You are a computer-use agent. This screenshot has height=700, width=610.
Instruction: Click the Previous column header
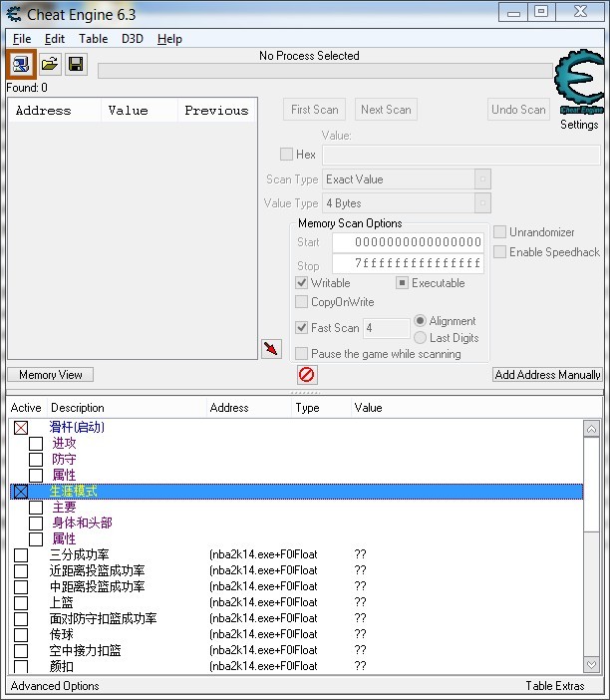[216, 111]
